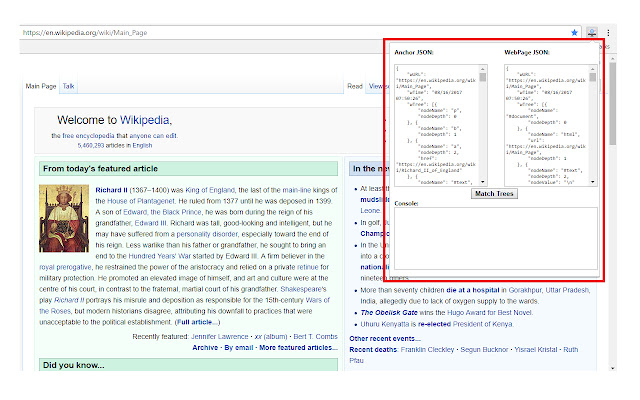
Task: Click the More featured articles link
Action: (x=295, y=347)
